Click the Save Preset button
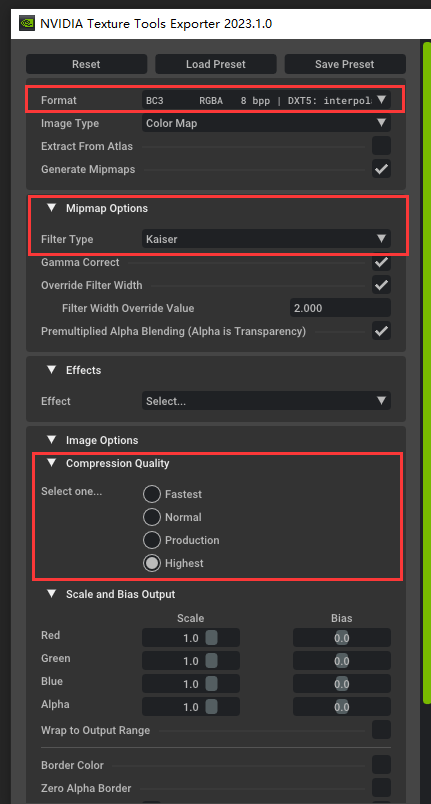The width and height of the screenshot is (431, 804). tap(345, 64)
